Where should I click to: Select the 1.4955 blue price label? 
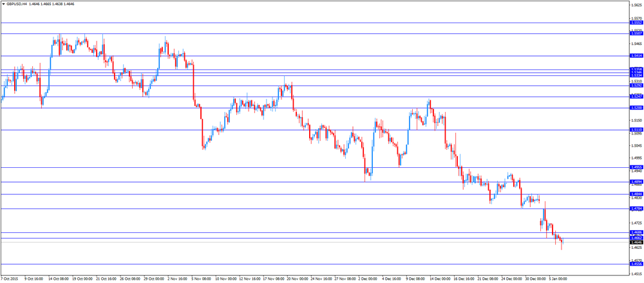click(x=636, y=167)
